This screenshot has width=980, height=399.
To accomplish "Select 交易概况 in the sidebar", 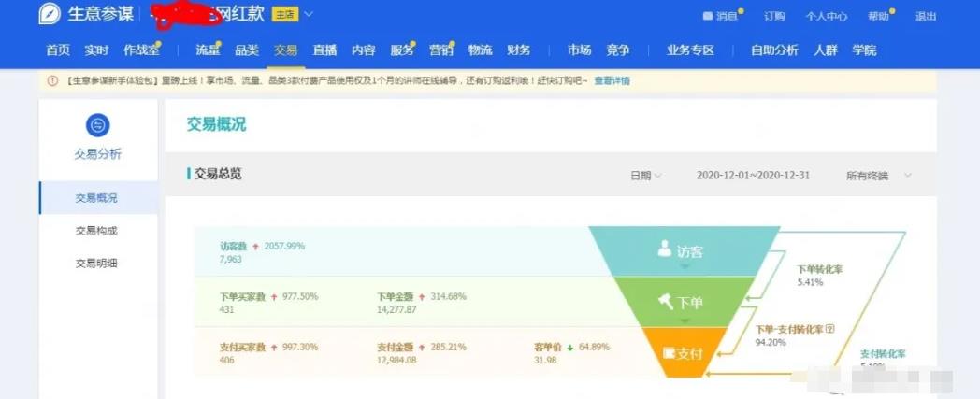I will click(96, 198).
